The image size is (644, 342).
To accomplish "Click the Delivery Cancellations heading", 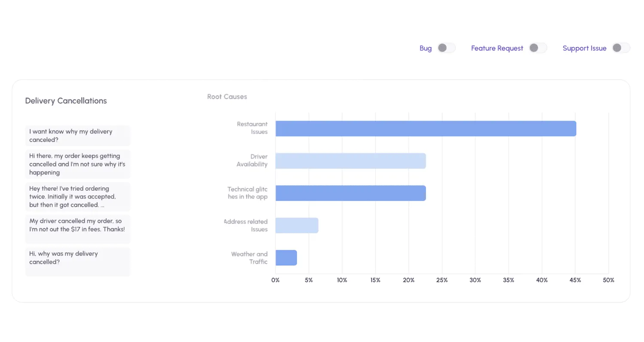I will tap(66, 101).
